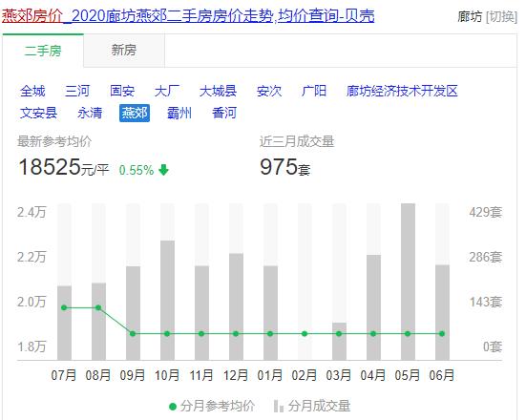Screen dimensions: 526x420
Task: Choose the 大厂 district filter
Action: (x=167, y=91)
